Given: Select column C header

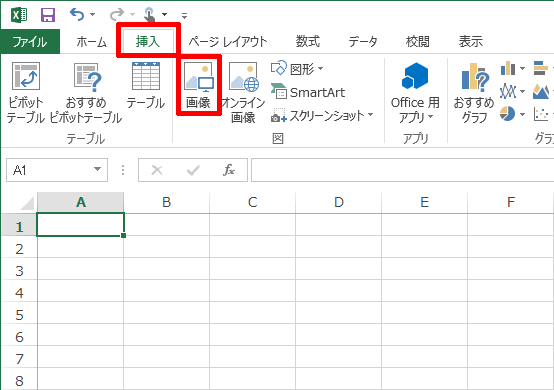Looking at the screenshot, I should click(252, 202).
